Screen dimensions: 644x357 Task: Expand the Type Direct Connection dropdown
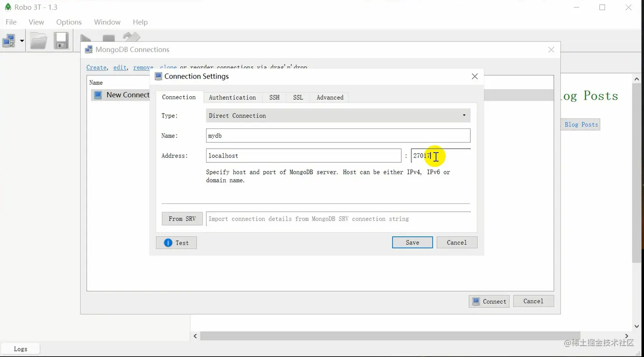pos(338,115)
